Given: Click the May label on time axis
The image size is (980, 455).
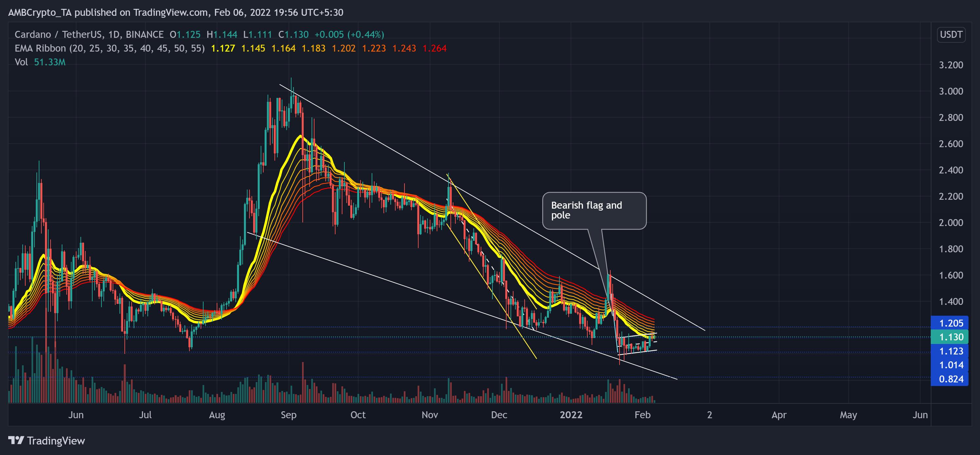Looking at the screenshot, I should click(848, 415).
